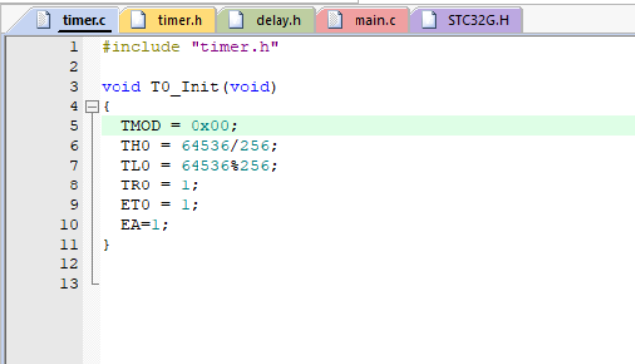
Task: Click line number 1 in the gutter
Action: [x=74, y=47]
